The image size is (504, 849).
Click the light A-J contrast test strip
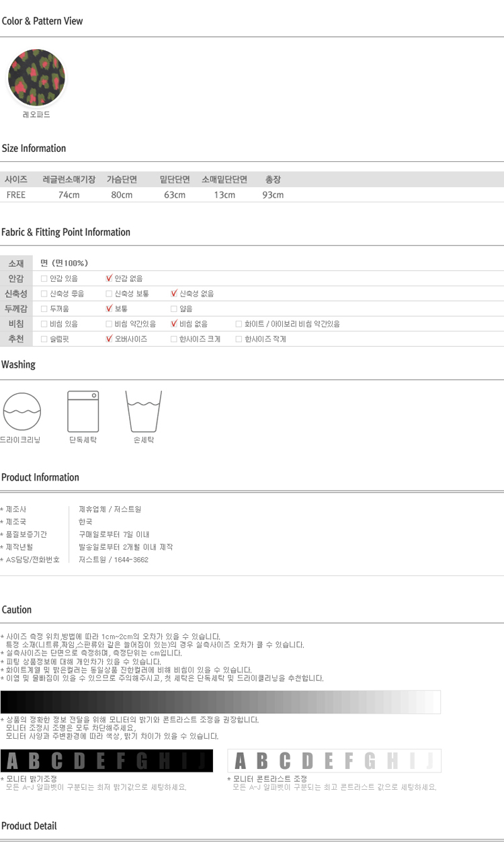334,761
